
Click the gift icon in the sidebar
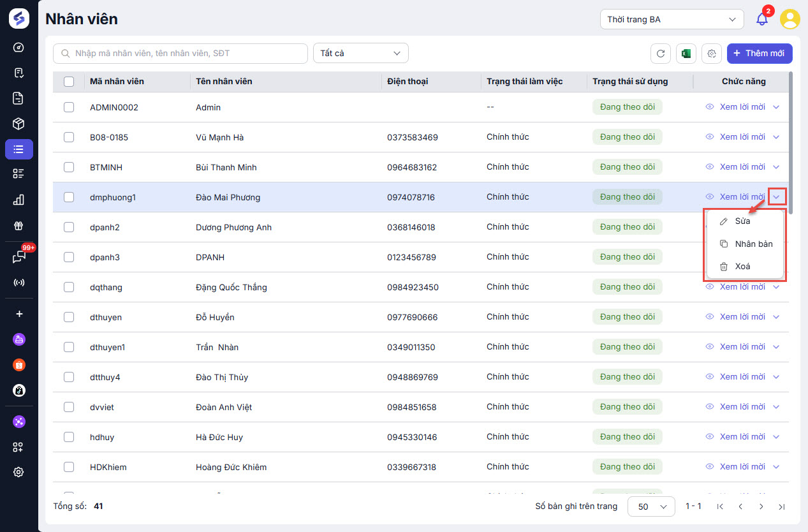[18, 226]
